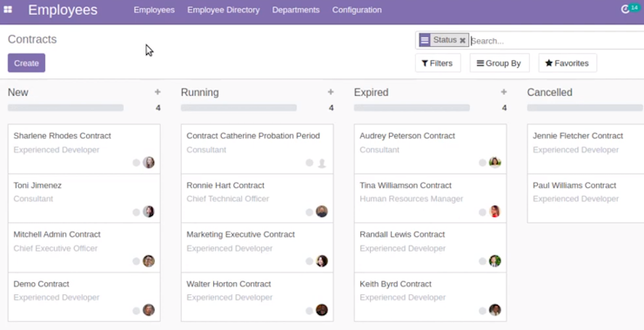Open the Employee Directory menu

pyautogui.click(x=224, y=10)
